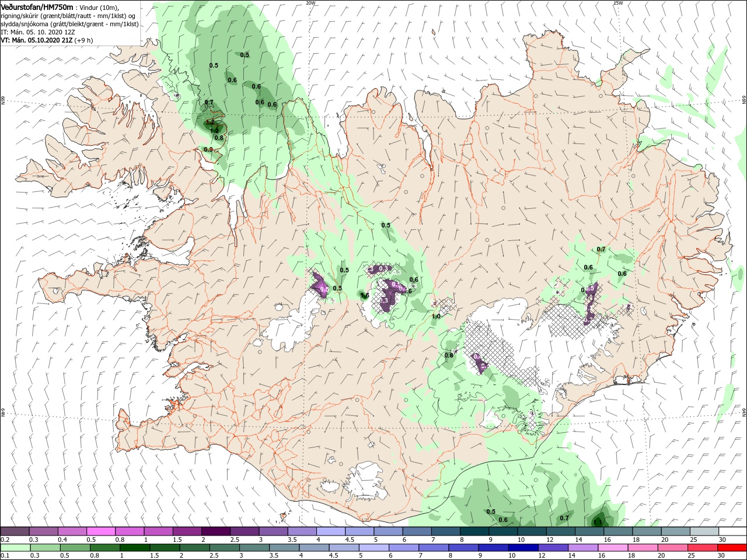Viewport: 747px width, 560px height.
Task: Click the palest green 0.1 rain scale swatch
Action: tap(15, 548)
